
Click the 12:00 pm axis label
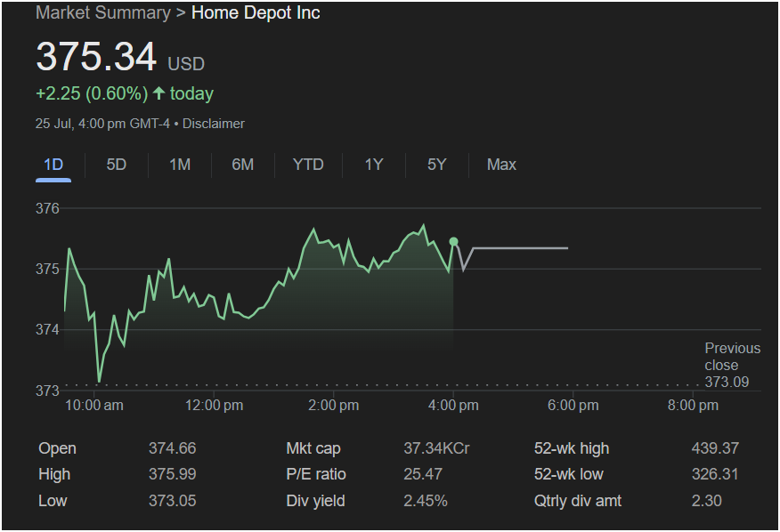click(214, 406)
